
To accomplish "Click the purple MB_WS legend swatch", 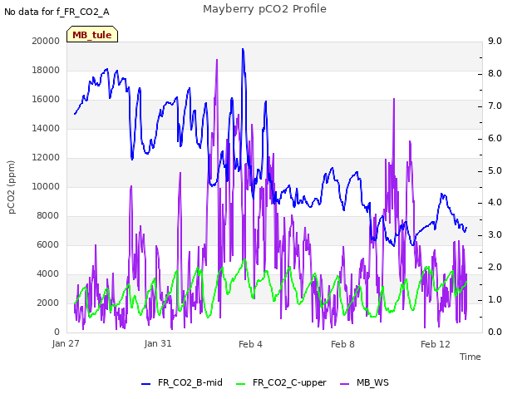I will coord(344,384).
